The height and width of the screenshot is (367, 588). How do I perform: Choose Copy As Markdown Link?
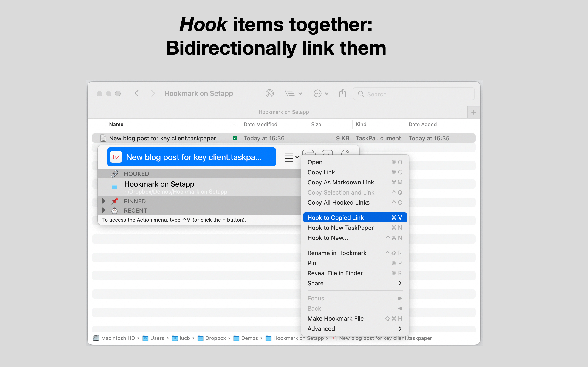(x=341, y=182)
